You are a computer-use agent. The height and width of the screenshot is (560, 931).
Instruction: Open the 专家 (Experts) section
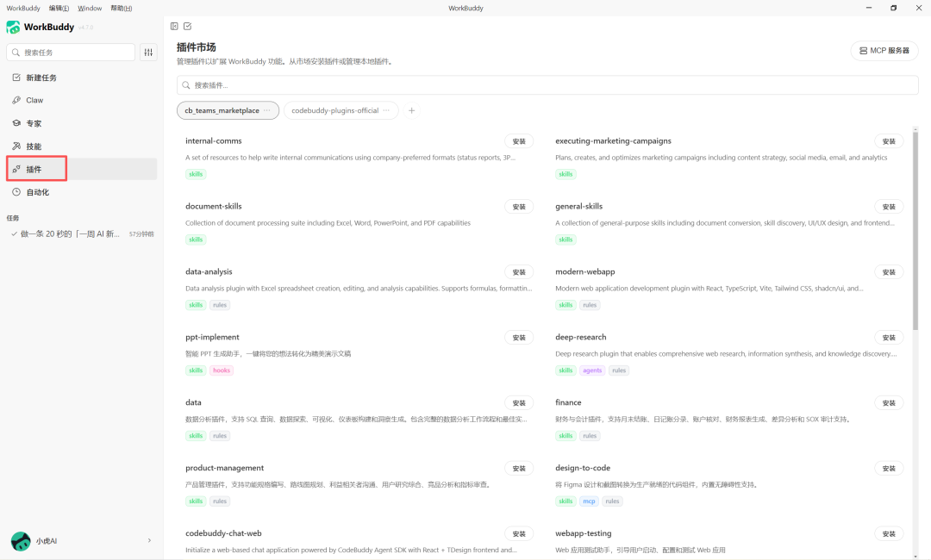[34, 123]
